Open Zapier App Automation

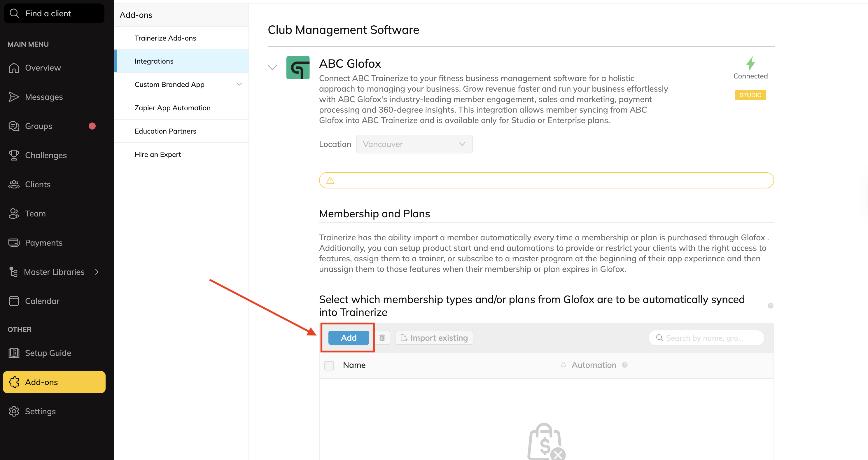[181, 108]
